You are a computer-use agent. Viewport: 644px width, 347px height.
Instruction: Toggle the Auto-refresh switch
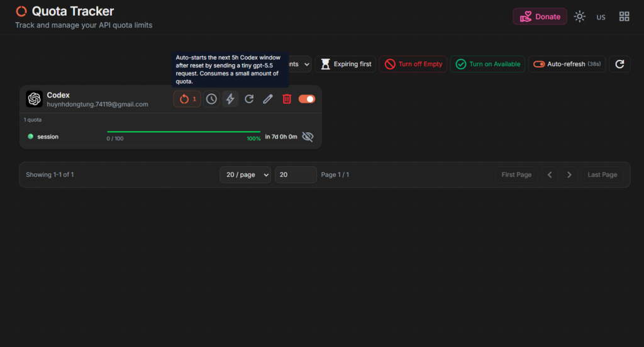pyautogui.click(x=539, y=64)
